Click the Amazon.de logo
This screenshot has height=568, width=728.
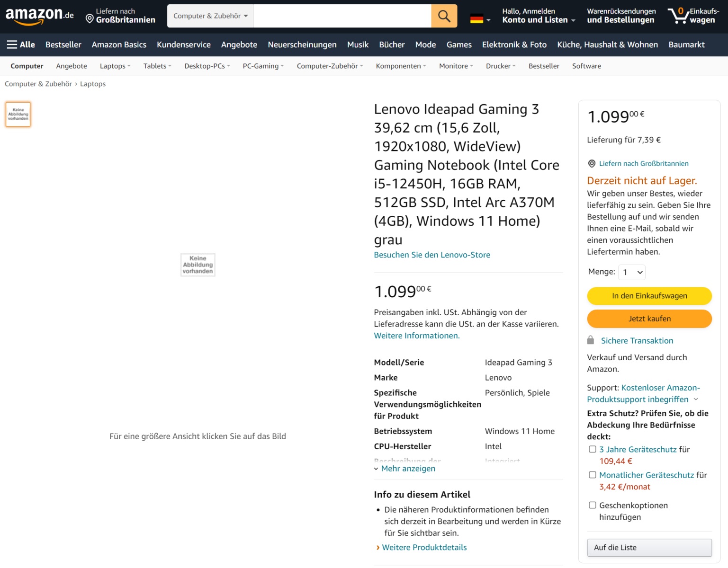(39, 16)
